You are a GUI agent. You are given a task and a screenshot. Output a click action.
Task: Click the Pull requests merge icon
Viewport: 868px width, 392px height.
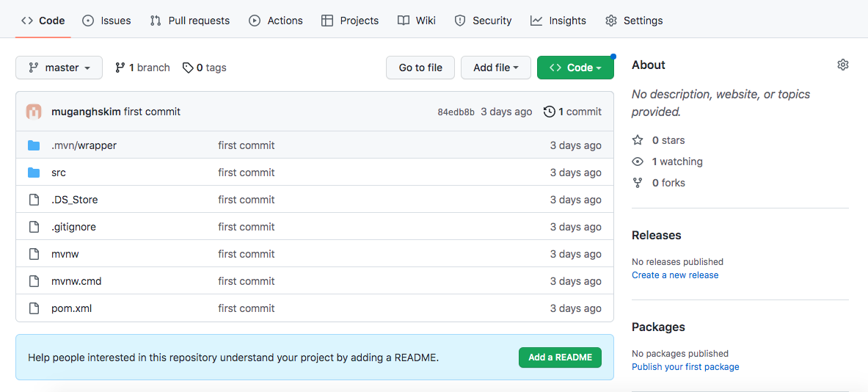pos(156,21)
